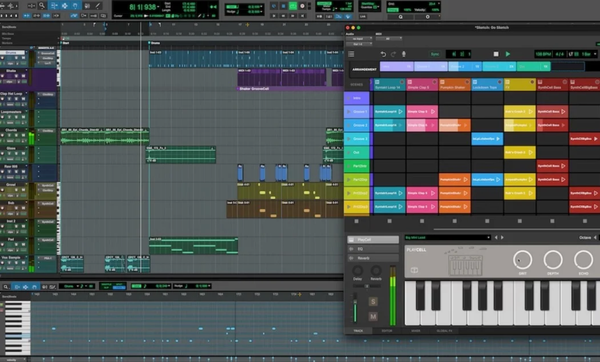Stop clips in Pumpkin Shaker column
Screen dimensions: 600x362
(454, 221)
